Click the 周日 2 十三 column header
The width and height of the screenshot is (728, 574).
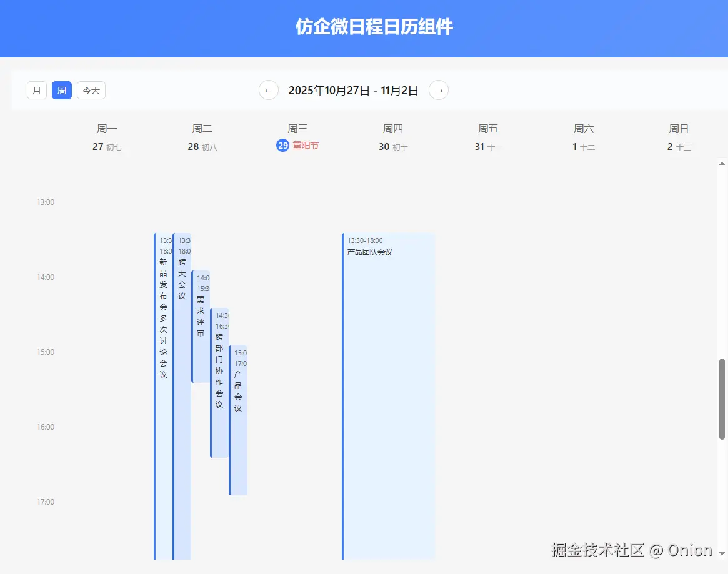[679, 137]
